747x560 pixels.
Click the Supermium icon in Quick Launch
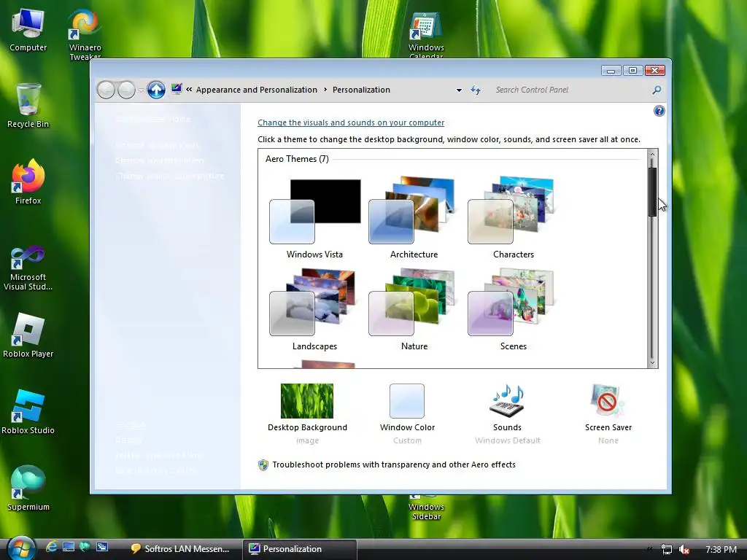pyautogui.click(x=85, y=547)
